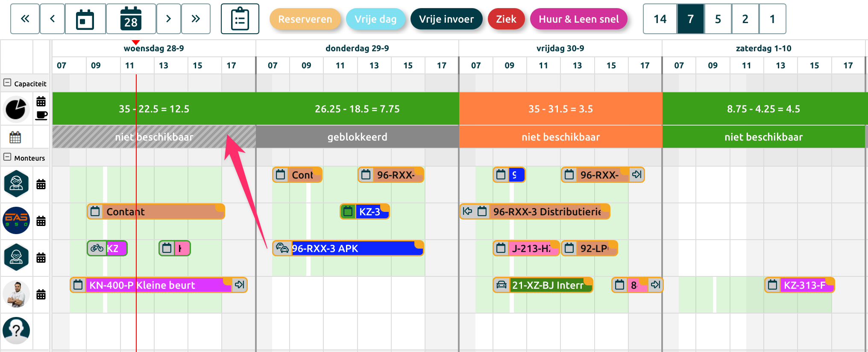
Task: Switch to the 1-day view
Action: (x=772, y=19)
